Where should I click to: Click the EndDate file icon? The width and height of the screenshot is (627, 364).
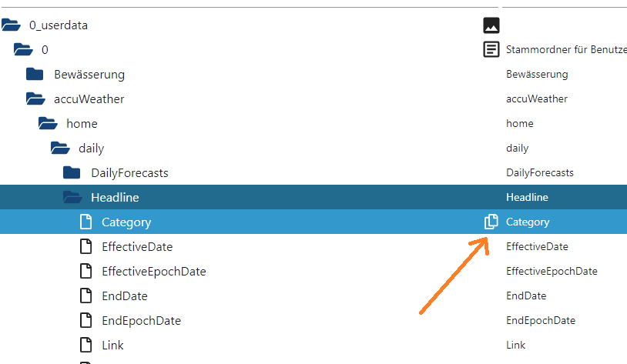pyautogui.click(x=86, y=296)
